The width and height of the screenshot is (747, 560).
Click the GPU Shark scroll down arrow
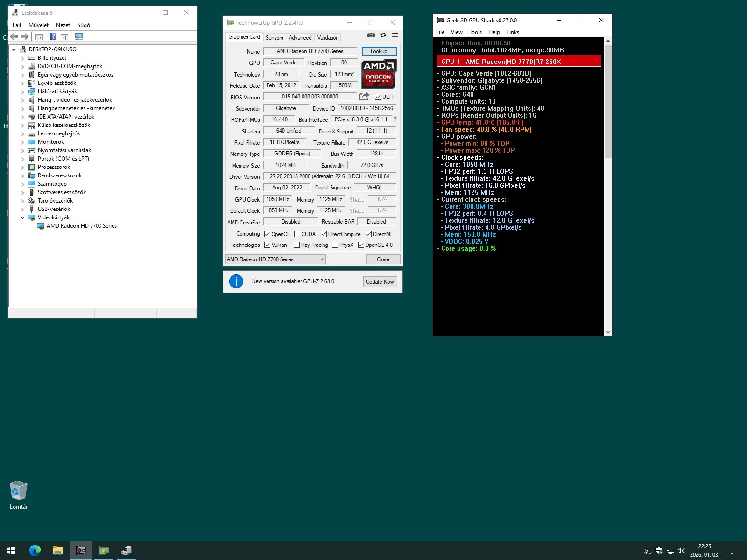pyautogui.click(x=608, y=332)
